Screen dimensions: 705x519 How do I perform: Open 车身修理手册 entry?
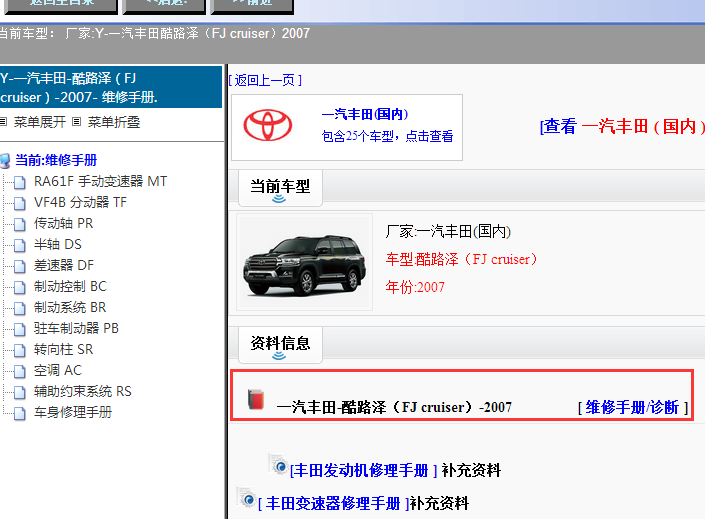[x=73, y=412]
